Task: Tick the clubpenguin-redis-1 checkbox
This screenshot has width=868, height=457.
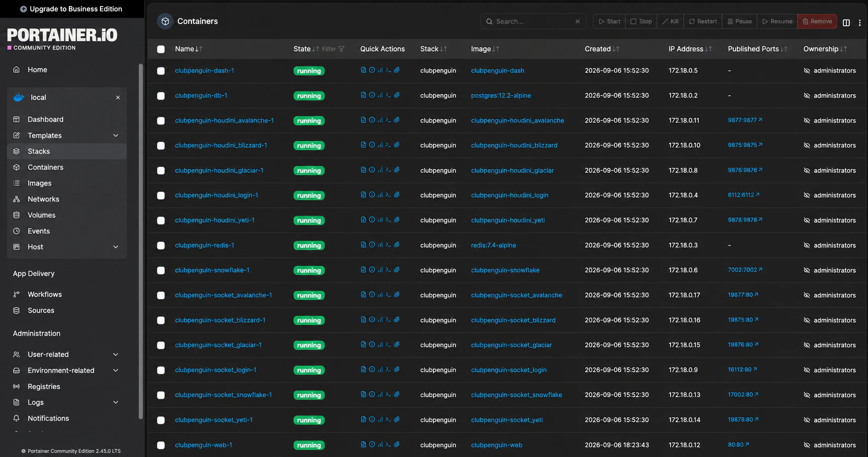Action: [161, 246]
